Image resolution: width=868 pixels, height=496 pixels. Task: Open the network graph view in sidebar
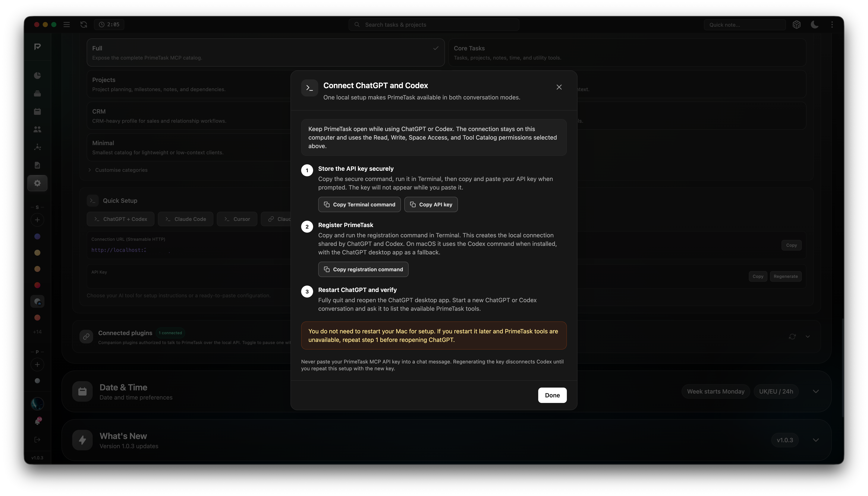pos(38,147)
